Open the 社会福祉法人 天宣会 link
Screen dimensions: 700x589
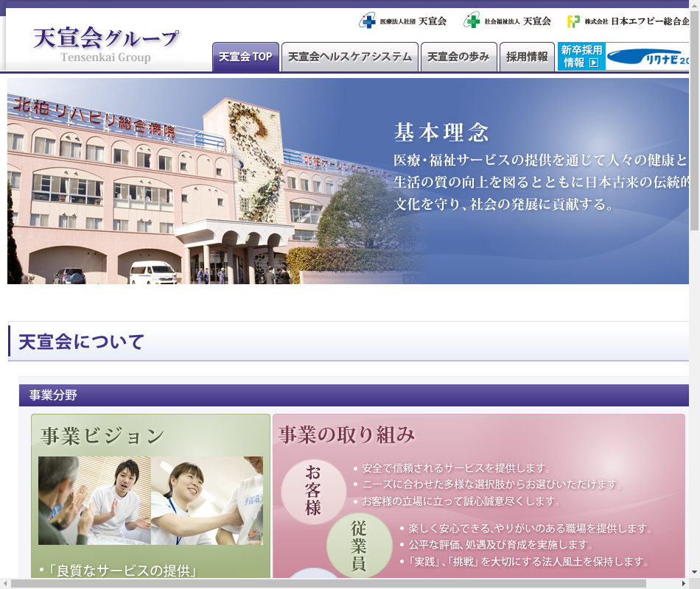(x=508, y=21)
